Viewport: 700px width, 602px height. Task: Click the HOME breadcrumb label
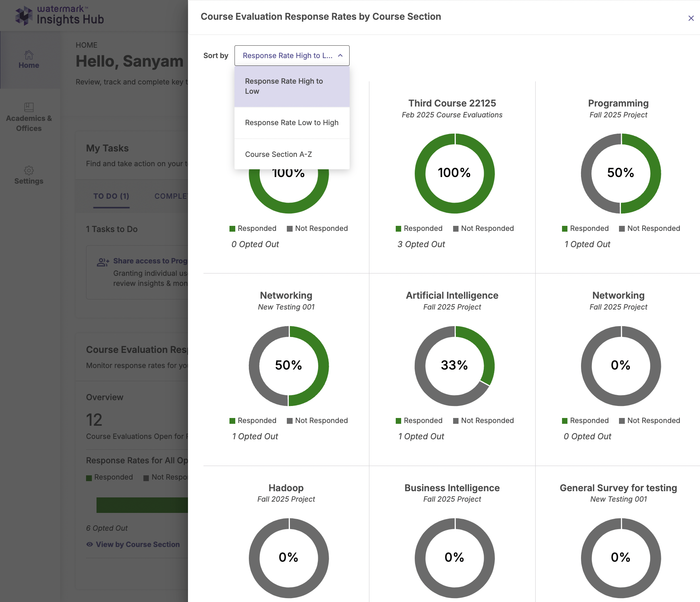(86, 45)
